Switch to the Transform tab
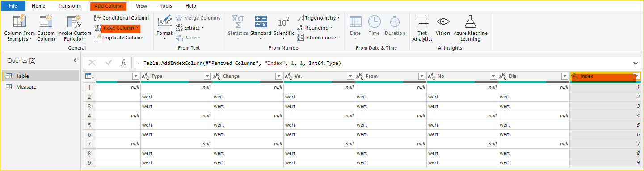Image resolution: width=644 pixels, height=171 pixels. (x=69, y=6)
